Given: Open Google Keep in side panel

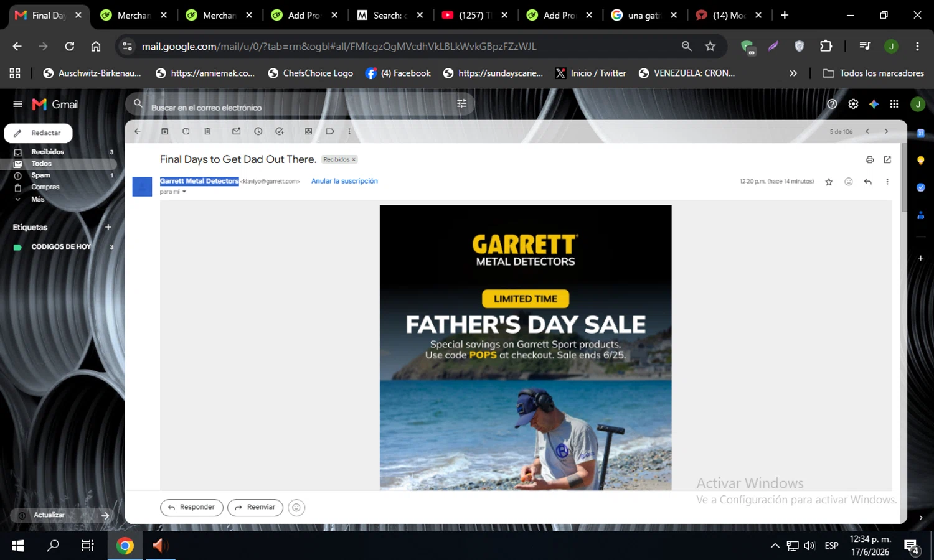Looking at the screenshot, I should 921,161.
